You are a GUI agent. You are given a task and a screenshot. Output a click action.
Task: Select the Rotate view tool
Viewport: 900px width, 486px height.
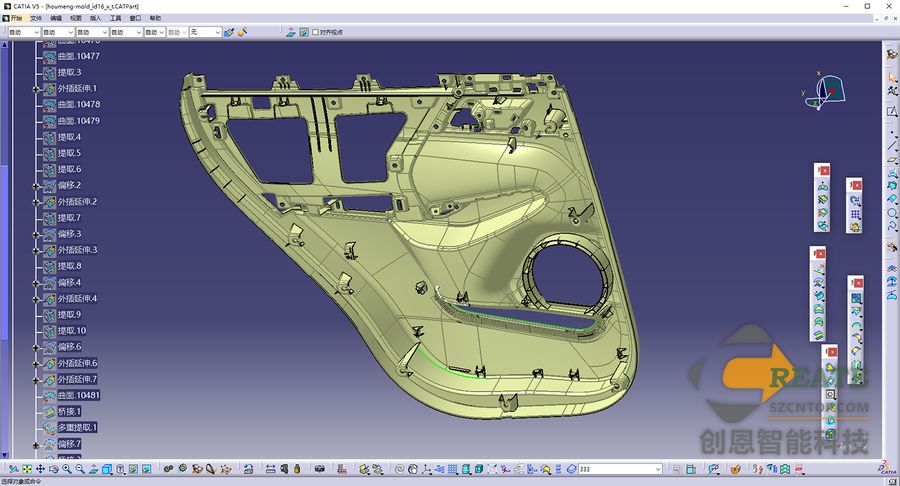[x=53, y=469]
